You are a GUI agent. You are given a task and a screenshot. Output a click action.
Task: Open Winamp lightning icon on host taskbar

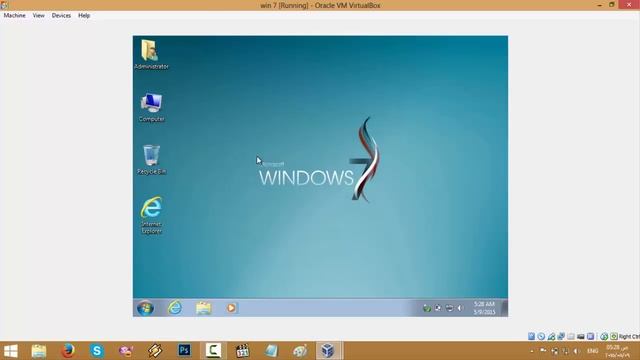click(x=155, y=351)
